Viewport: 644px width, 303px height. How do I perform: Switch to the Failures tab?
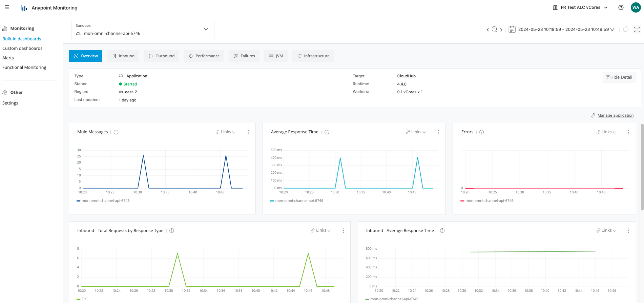[244, 56]
